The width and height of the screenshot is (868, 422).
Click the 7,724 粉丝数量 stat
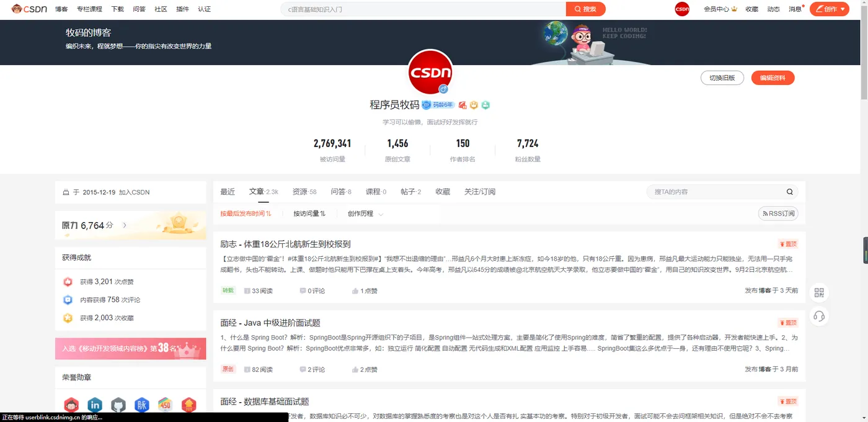coord(528,150)
